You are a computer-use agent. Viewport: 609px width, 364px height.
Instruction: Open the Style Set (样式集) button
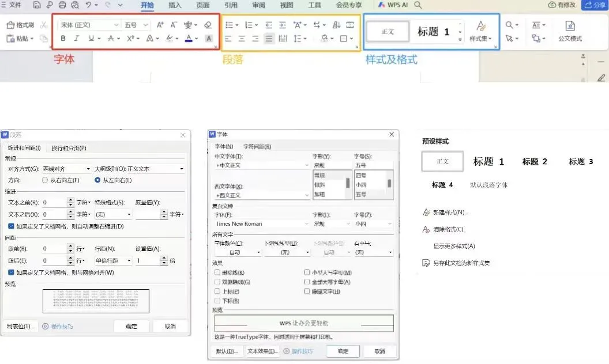click(481, 31)
